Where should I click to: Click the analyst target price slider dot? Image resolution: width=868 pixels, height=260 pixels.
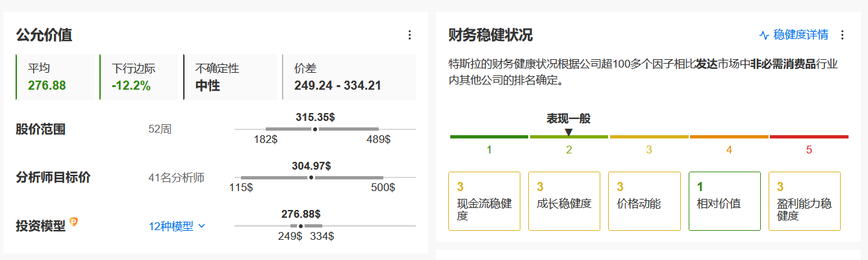pyautogui.click(x=311, y=177)
